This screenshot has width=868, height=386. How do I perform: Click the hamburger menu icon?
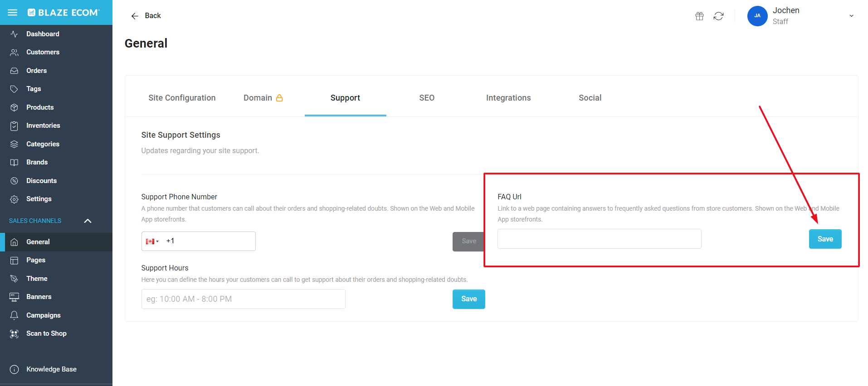[13, 13]
